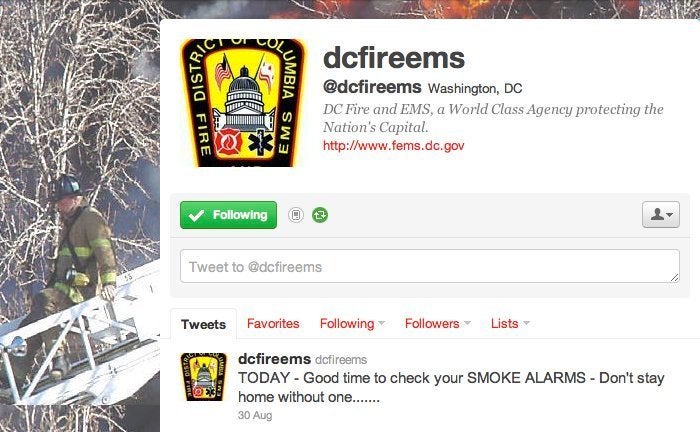Toggle the green retweets icon

(320, 215)
